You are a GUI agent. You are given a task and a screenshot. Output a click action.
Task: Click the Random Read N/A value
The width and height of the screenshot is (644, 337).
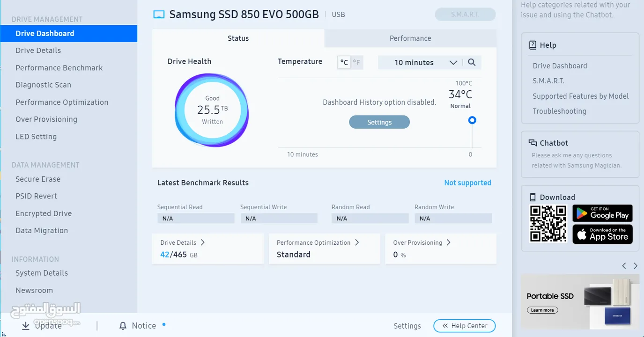tap(370, 218)
